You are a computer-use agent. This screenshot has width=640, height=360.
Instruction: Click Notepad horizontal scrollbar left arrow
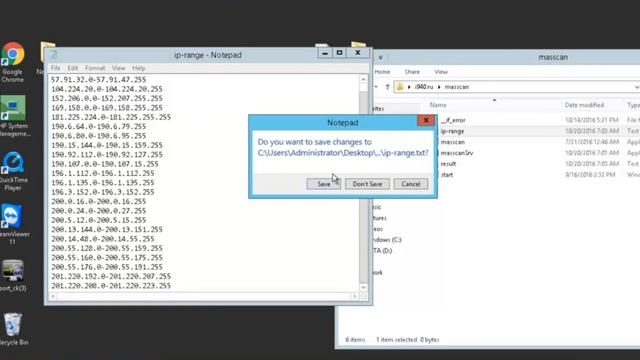pyautogui.click(x=53, y=296)
